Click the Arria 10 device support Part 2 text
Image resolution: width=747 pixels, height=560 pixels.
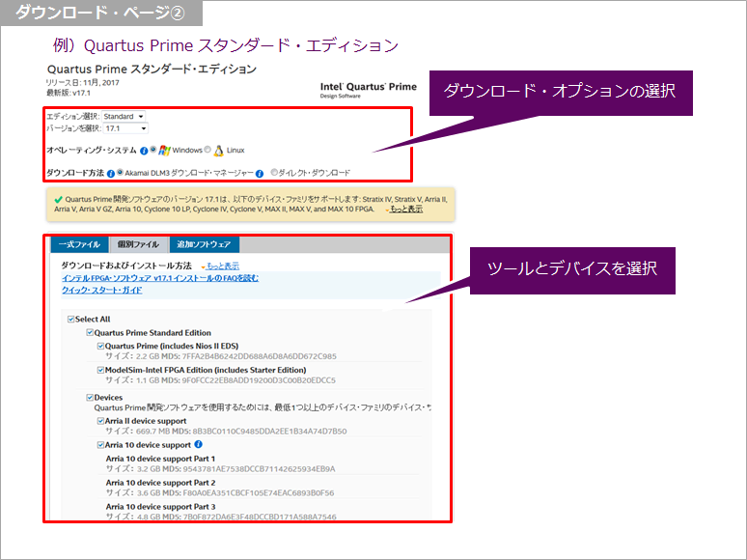[x=160, y=483]
